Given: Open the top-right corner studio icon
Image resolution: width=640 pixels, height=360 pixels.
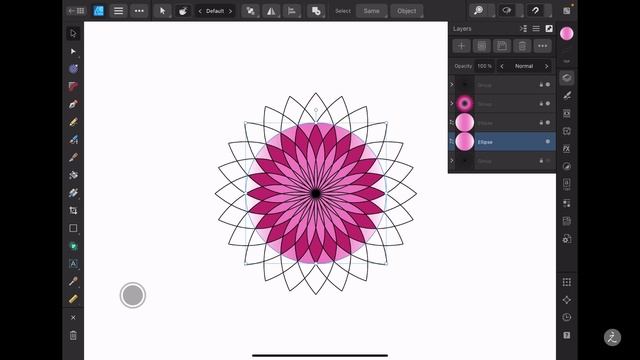Looking at the screenshot, I should (567, 11).
